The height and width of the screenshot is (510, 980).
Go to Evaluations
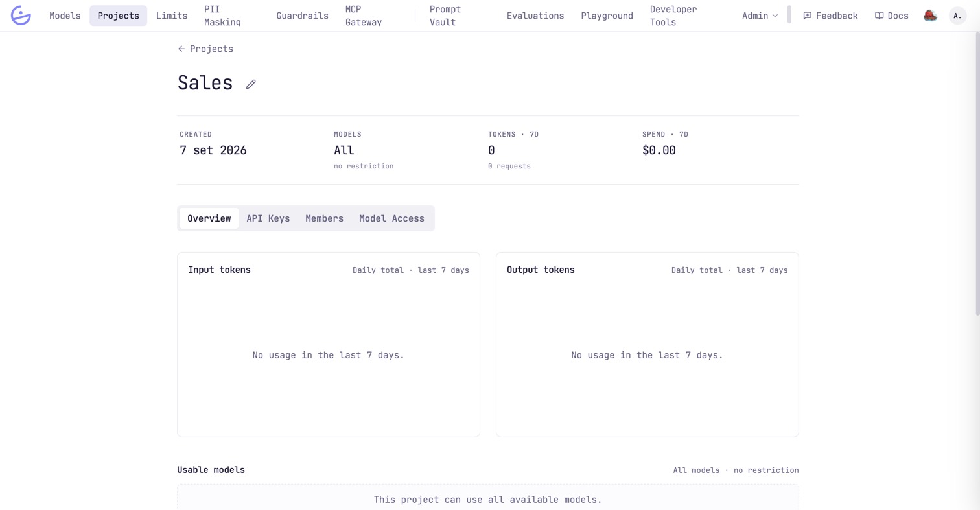(535, 16)
